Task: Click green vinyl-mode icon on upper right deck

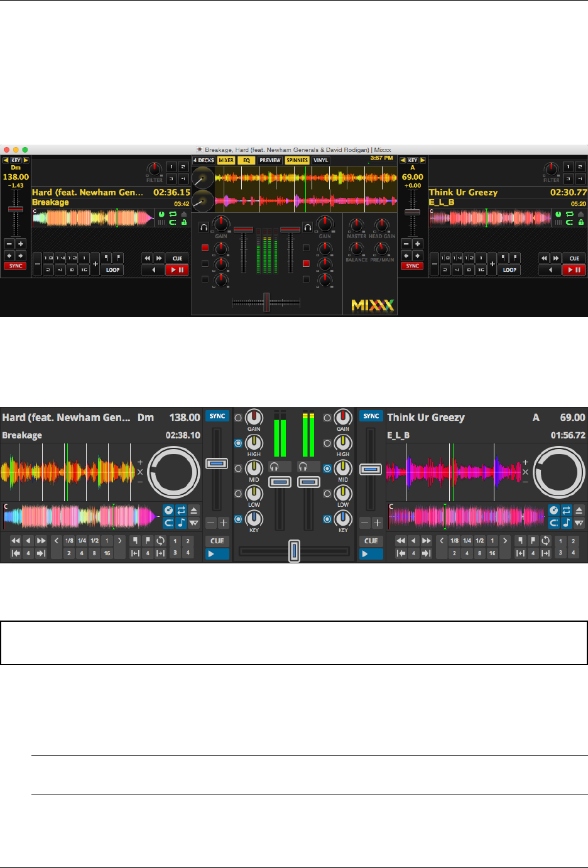Action: (558, 214)
